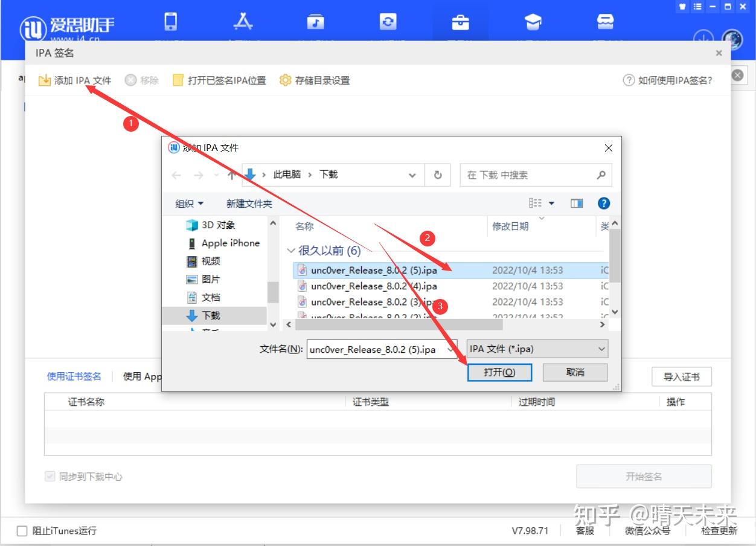Expand the address bar path dropdown arrow

coord(412,175)
